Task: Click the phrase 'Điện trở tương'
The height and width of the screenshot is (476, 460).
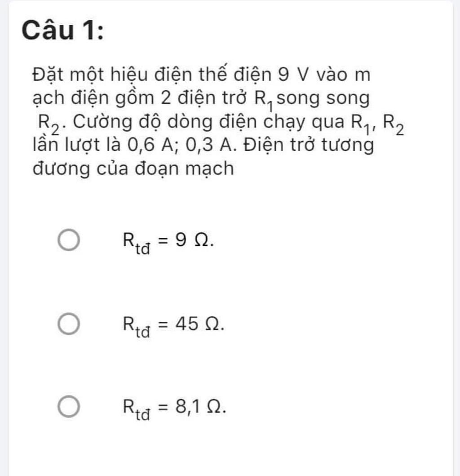Action: click(x=309, y=145)
